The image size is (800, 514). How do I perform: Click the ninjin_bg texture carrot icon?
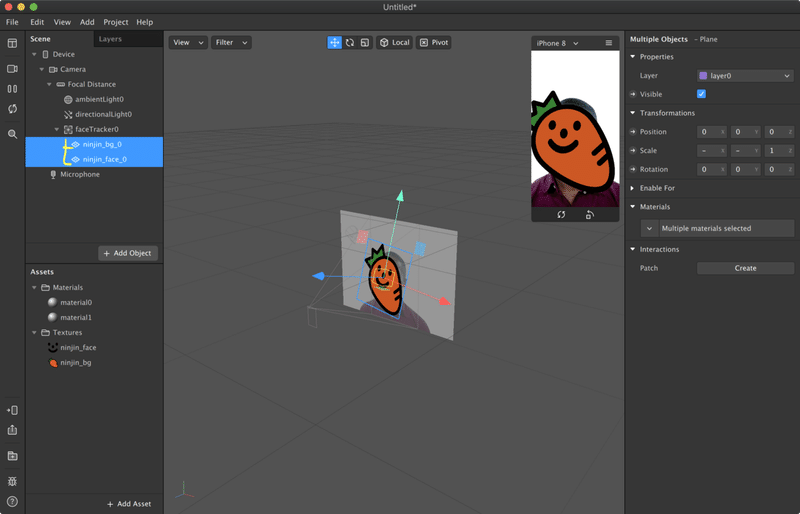click(x=53, y=363)
